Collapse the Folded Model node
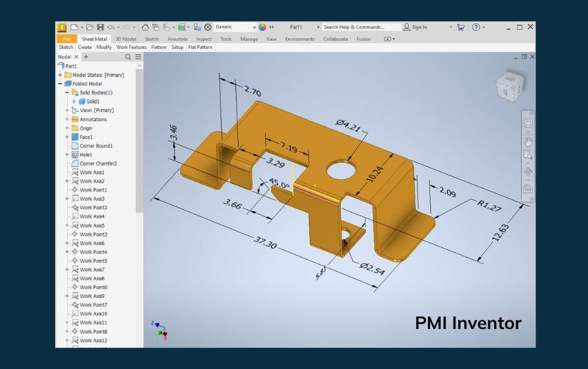Image resolution: width=588 pixels, height=369 pixels. tap(60, 84)
